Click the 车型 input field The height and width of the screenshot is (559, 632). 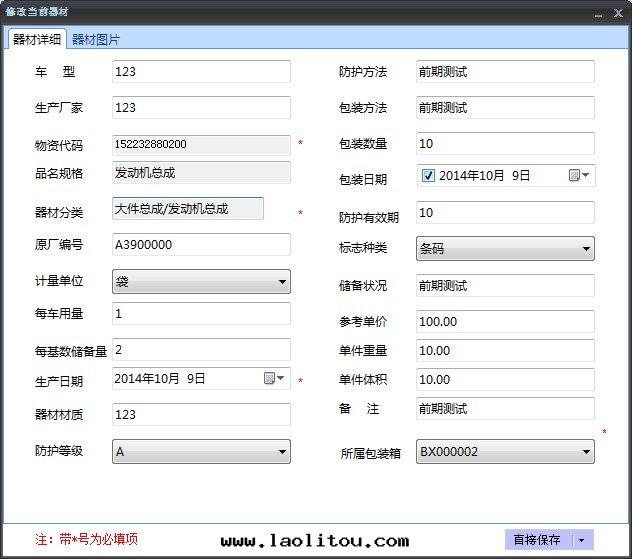point(200,72)
